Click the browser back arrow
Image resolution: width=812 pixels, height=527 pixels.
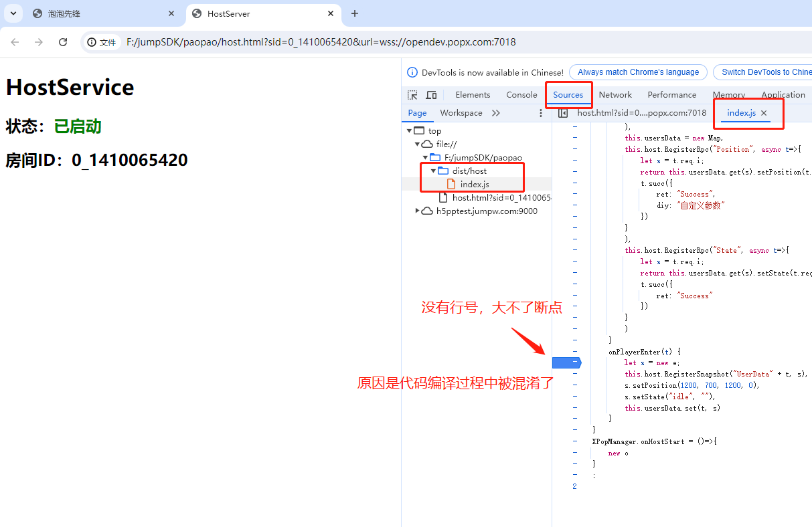(15, 42)
